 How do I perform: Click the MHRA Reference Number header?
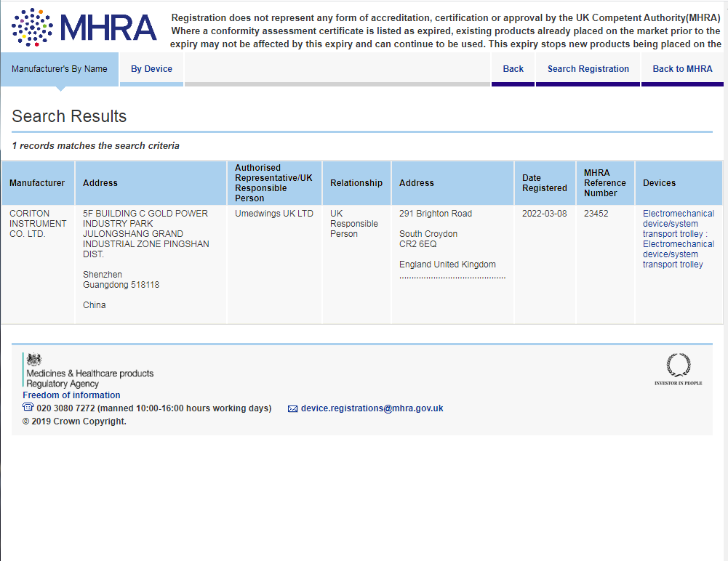(x=605, y=183)
